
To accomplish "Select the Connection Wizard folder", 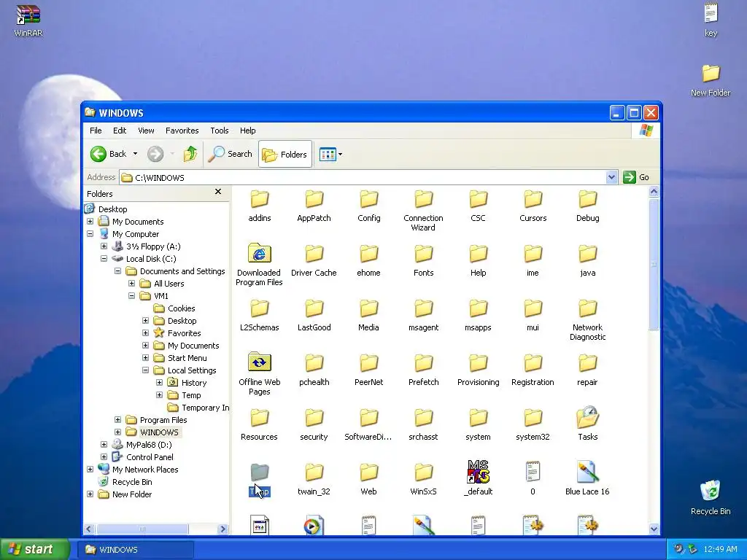I will (424, 210).
